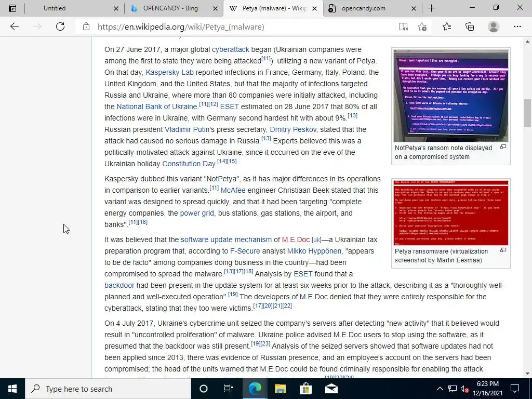Open the NotPetya ransom note thumbnail
This screenshot has width=532, height=399.
[x=450, y=96]
